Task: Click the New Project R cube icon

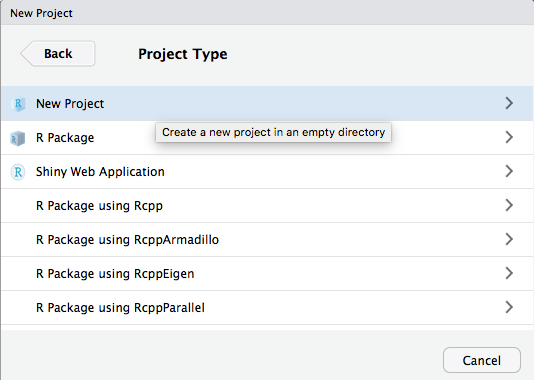Action: coord(18,104)
